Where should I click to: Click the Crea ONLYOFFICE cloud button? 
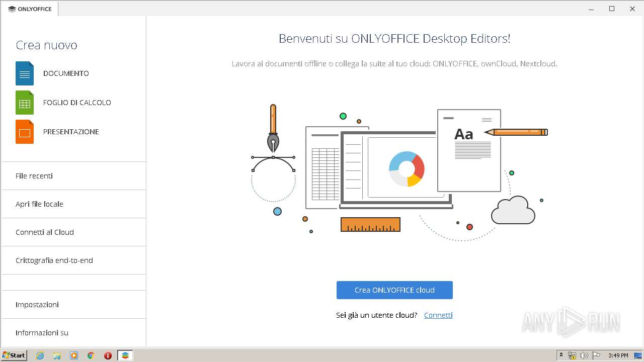[394, 290]
